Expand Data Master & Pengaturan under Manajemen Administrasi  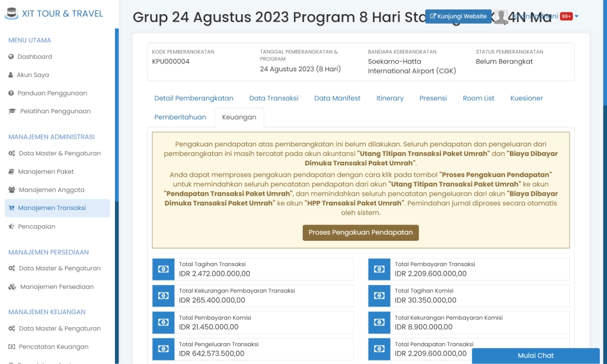13,153
